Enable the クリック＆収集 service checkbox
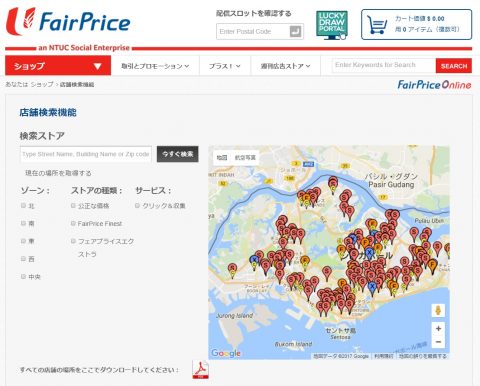The image size is (480, 386). click(137, 206)
